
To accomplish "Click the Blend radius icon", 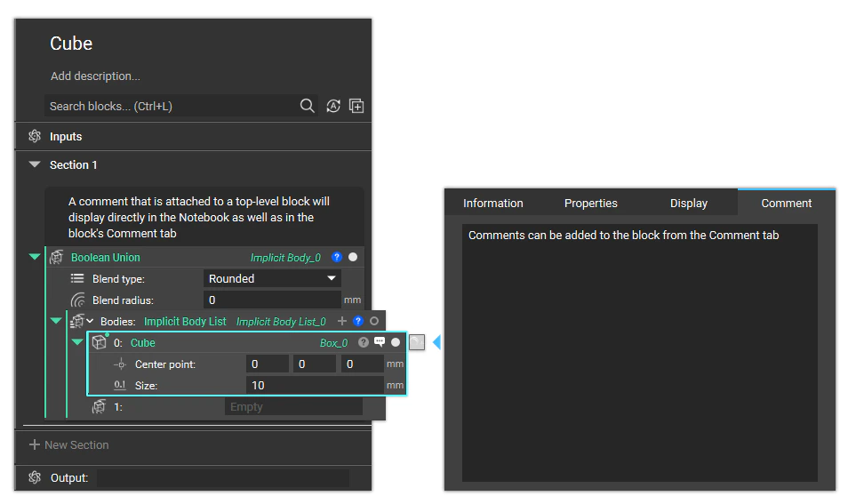I will point(78,300).
